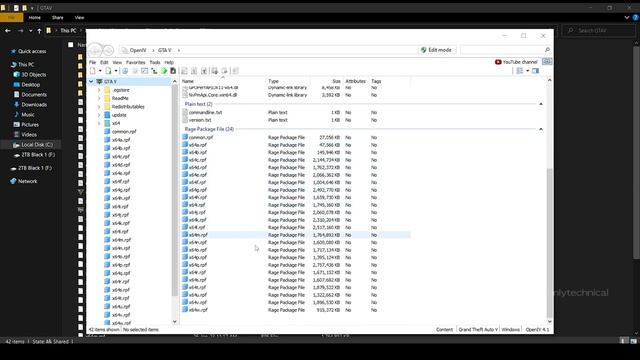Open the view layout dropdown arrow
Screen dimensions: 640x360
click(x=527, y=71)
